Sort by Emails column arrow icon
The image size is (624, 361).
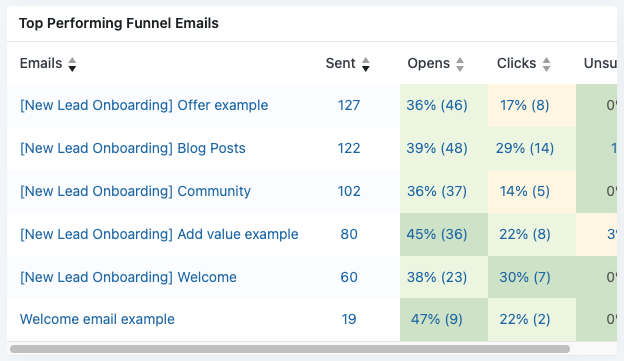click(x=72, y=64)
